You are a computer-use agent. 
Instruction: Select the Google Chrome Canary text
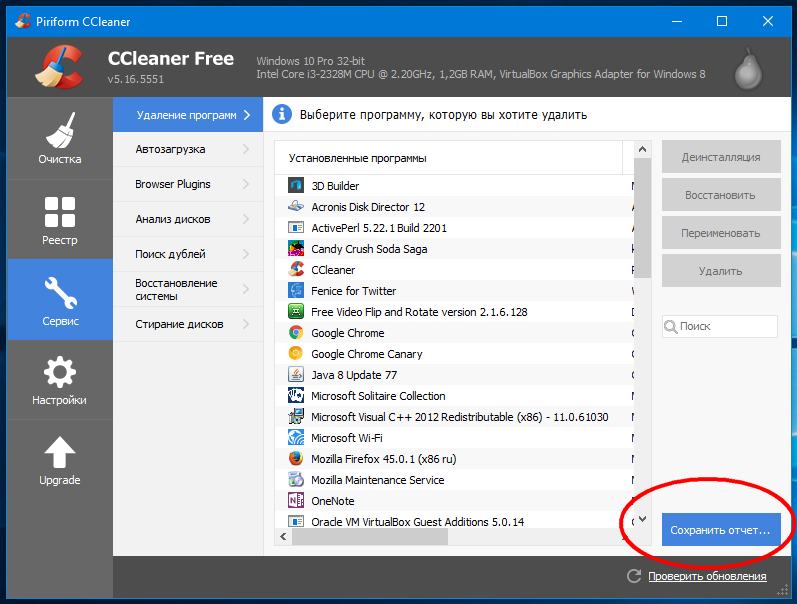(366, 354)
